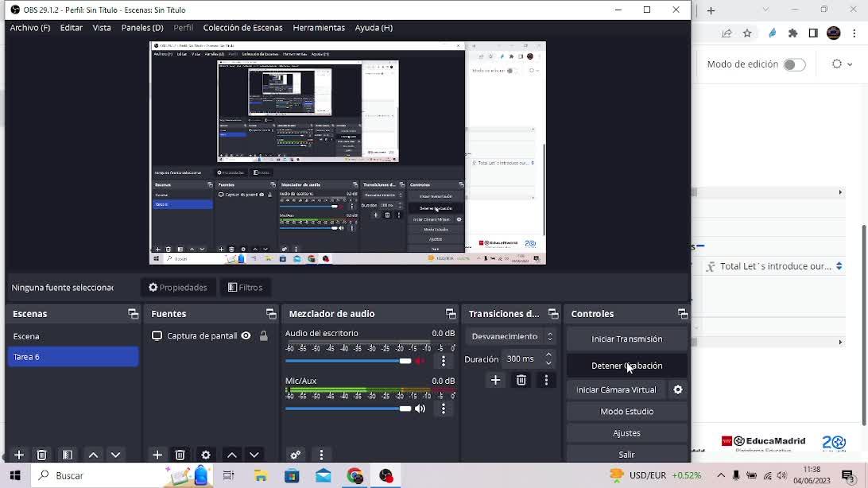Hide Captura de pantalla source with eye
Viewport: 868px width, 488px height.
246,335
